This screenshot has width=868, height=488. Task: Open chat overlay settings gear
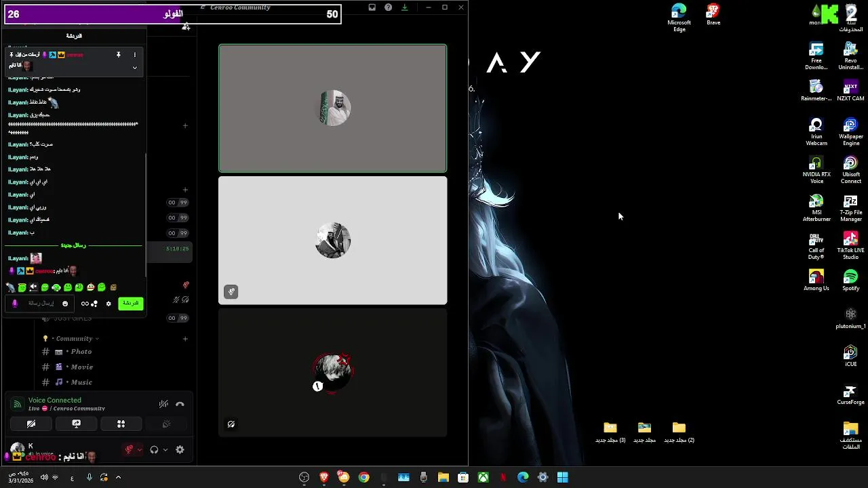pyautogui.click(x=108, y=304)
